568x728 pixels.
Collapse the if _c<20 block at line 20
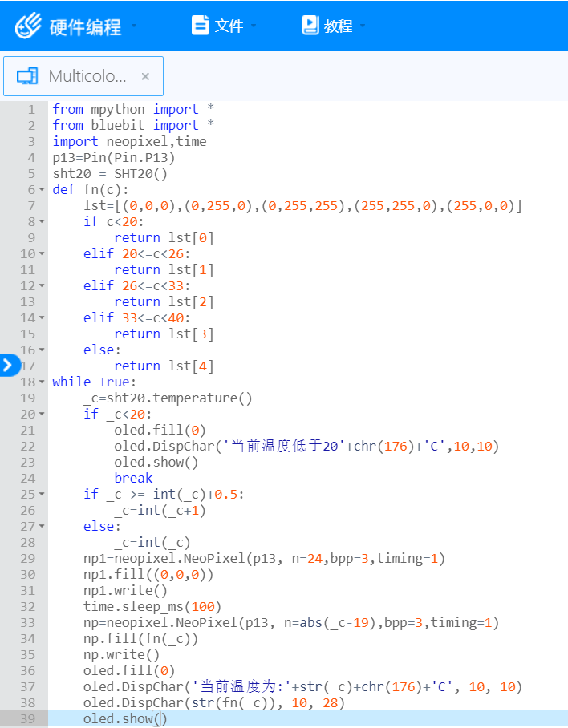coord(42,415)
